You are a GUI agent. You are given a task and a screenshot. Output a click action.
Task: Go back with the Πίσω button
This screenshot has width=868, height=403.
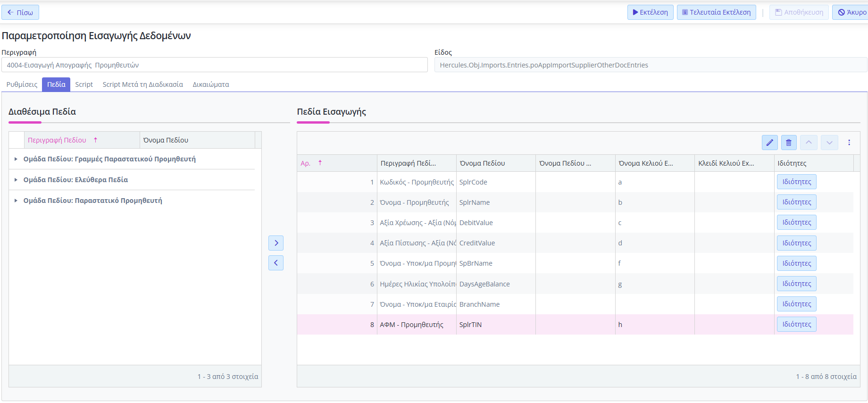click(20, 12)
